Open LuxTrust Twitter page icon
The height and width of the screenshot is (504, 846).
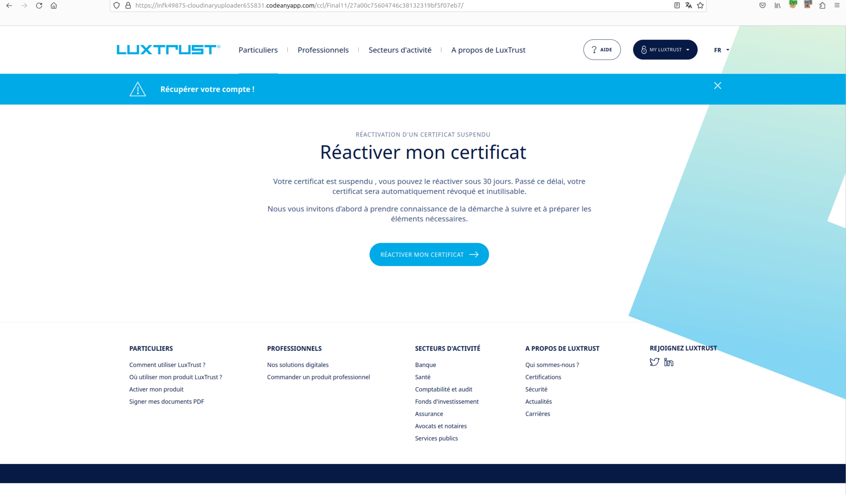pos(654,362)
